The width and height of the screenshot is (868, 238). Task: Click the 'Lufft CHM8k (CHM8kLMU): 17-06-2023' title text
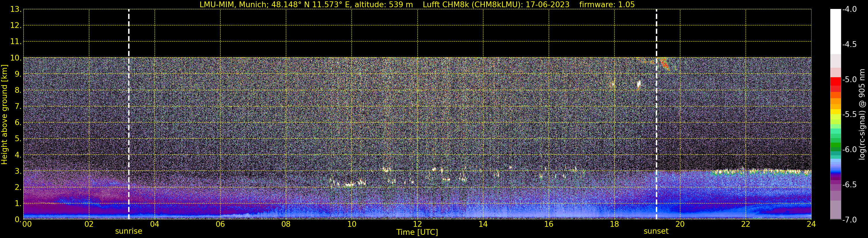coord(496,4)
